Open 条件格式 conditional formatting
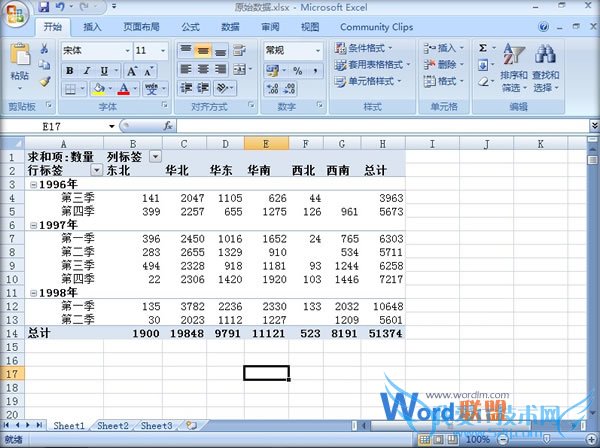The image size is (600, 448). [x=364, y=48]
